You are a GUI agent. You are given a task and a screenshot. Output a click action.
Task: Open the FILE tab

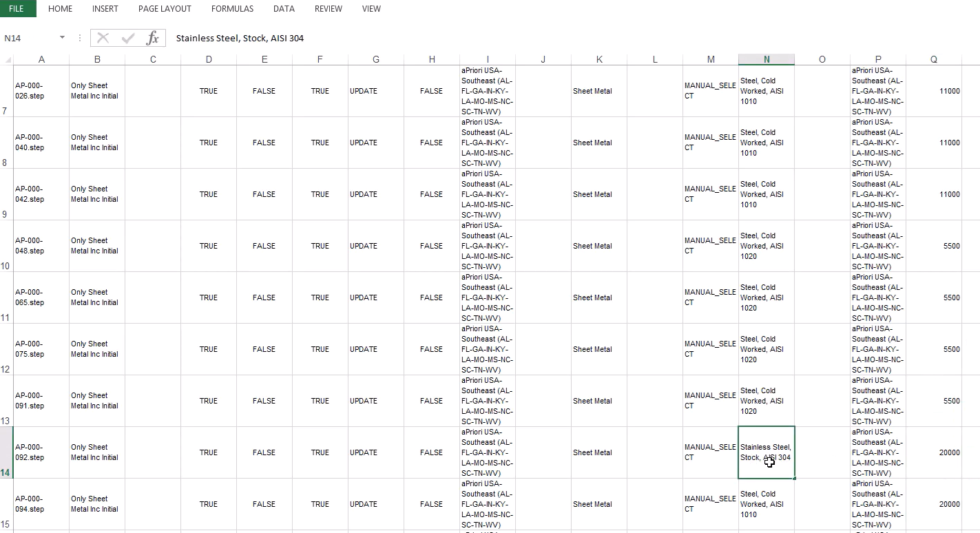[17, 8]
